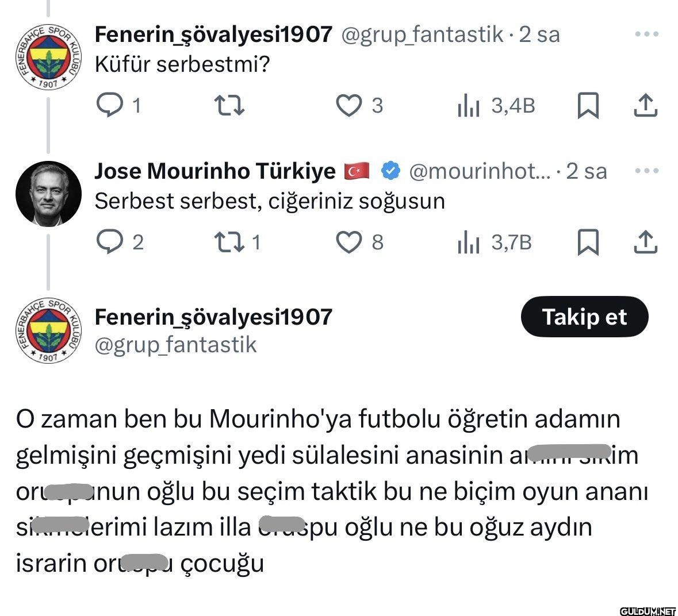Click Fenerbahçe avatar beside Takip et
This screenshot has width=678, height=616.
[48, 330]
